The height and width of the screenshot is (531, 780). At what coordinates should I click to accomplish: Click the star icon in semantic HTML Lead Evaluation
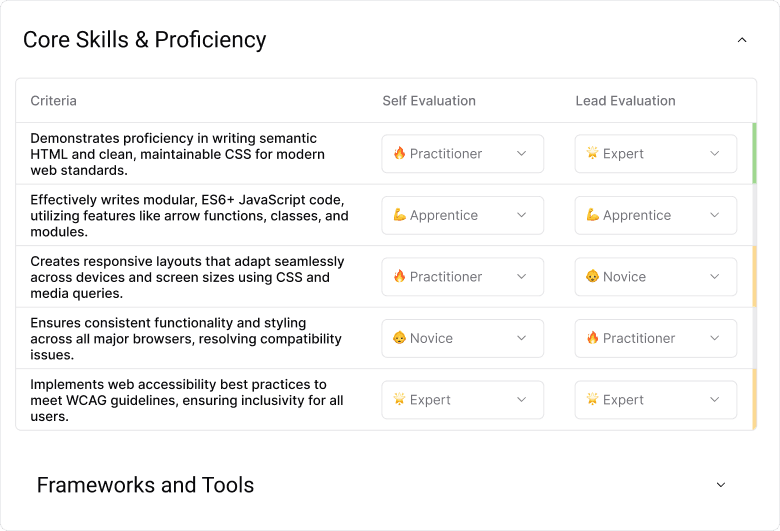tap(592, 154)
